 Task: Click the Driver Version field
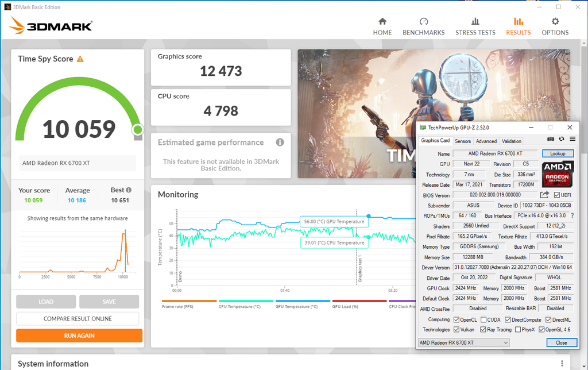[513, 267]
